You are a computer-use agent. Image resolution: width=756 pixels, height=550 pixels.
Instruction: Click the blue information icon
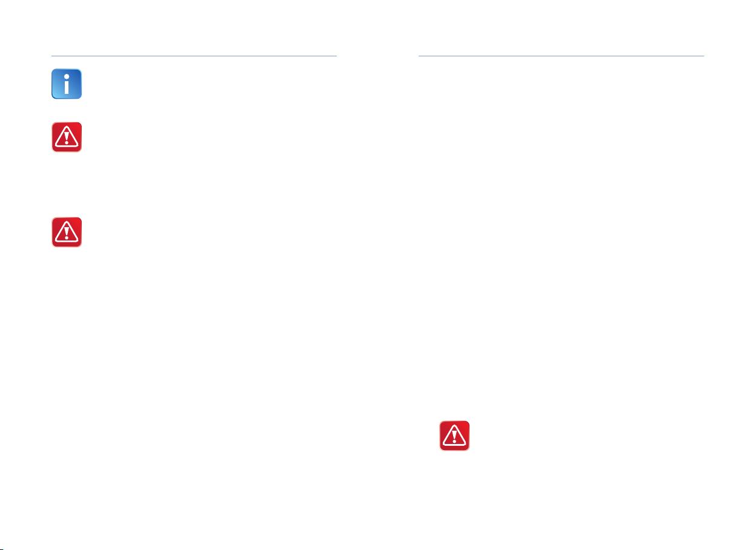click(x=67, y=84)
